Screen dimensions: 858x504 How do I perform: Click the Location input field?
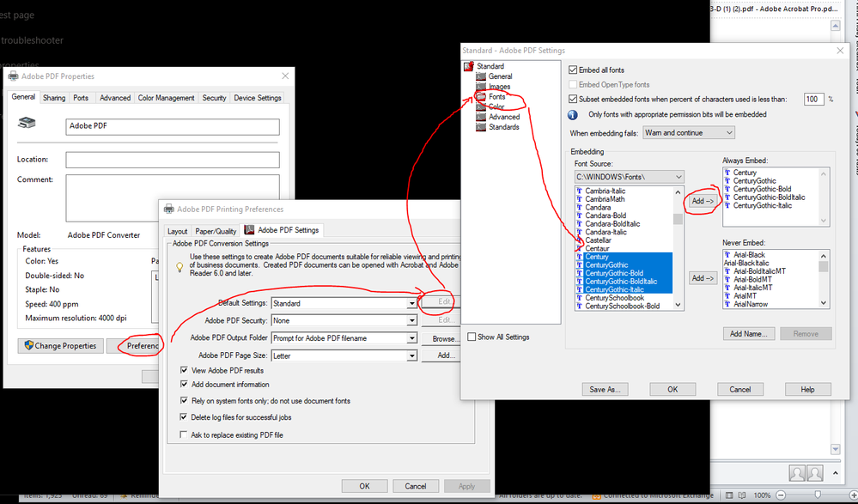point(173,160)
